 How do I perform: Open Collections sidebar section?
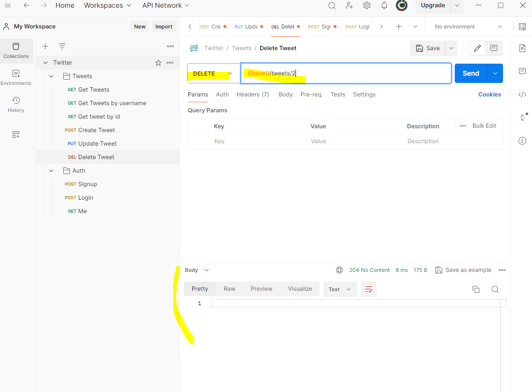coord(16,51)
